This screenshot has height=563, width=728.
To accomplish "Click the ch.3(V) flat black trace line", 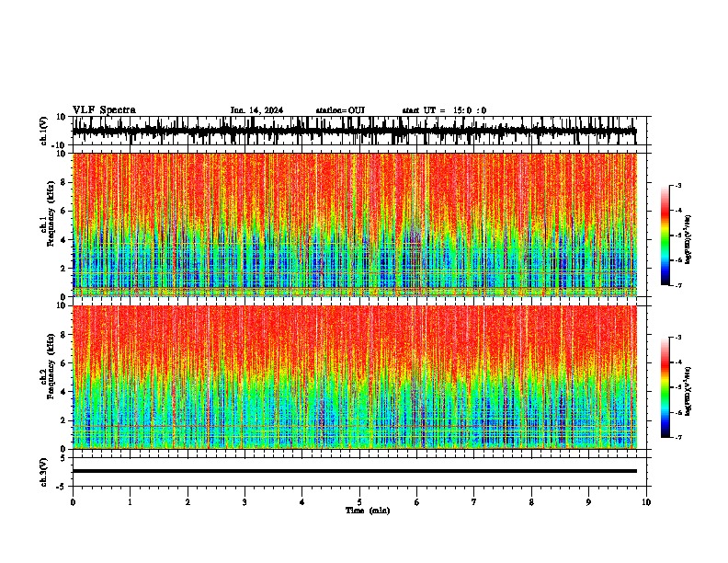I will click(x=355, y=471).
